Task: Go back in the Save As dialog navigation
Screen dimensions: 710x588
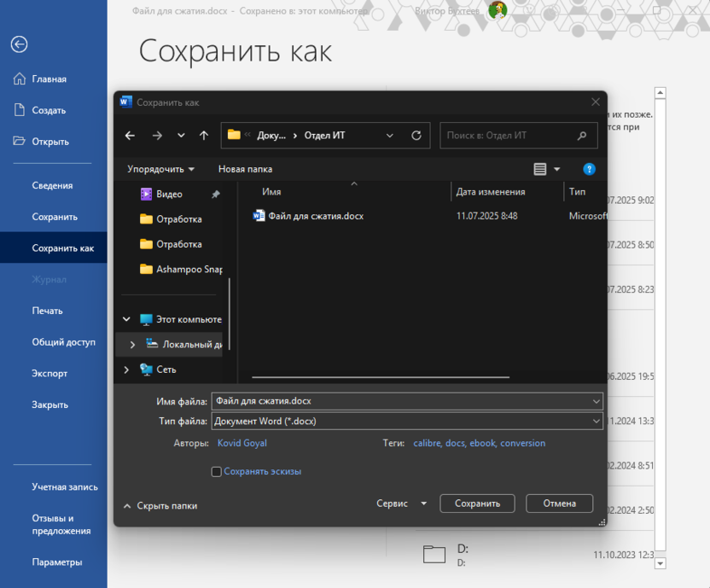Action: (130, 136)
